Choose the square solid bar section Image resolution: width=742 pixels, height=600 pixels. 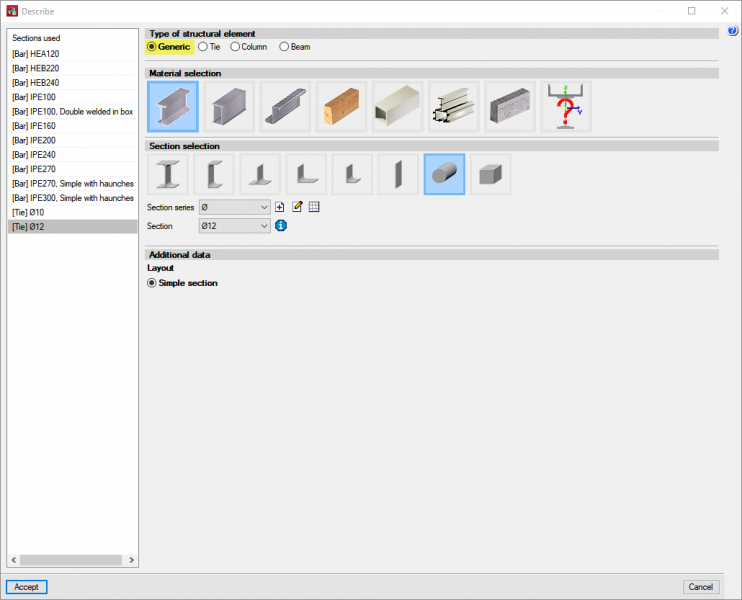click(x=490, y=174)
